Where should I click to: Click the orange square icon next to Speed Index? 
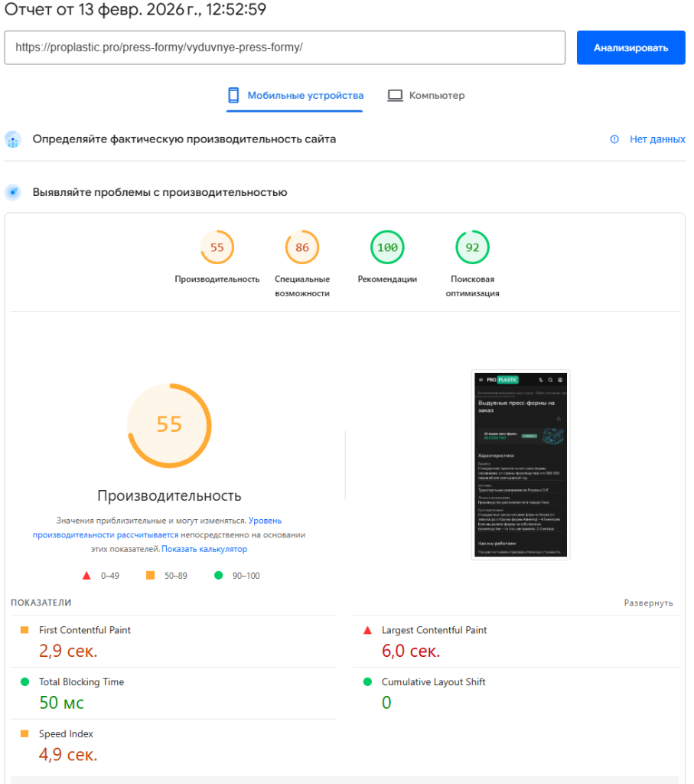(x=24, y=733)
